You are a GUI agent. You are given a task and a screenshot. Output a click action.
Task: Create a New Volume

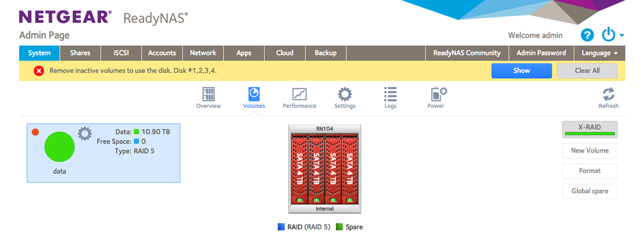589,150
